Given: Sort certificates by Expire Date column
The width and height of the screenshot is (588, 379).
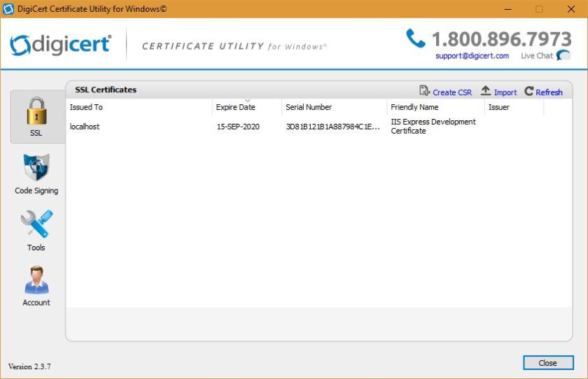Looking at the screenshot, I should pyautogui.click(x=236, y=107).
